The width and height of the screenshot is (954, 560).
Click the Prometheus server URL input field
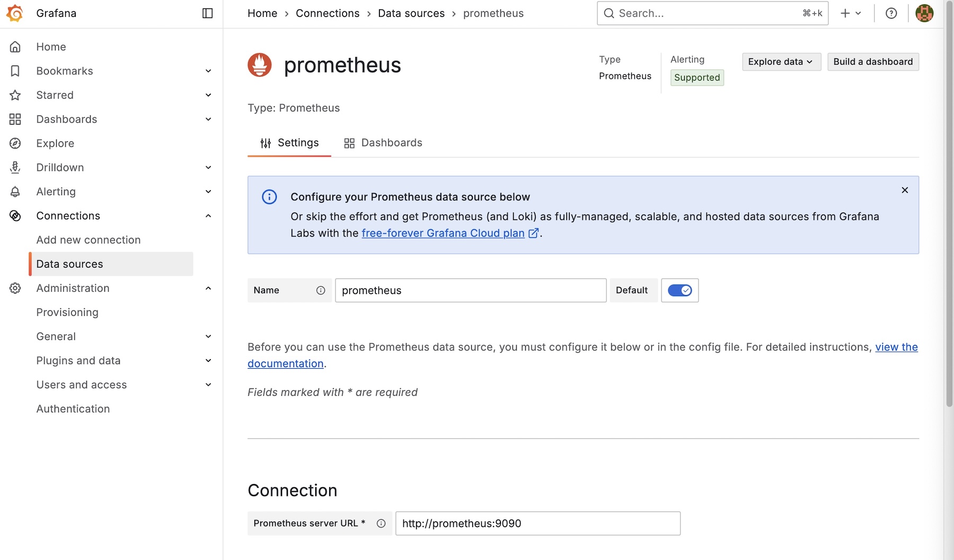537,523
